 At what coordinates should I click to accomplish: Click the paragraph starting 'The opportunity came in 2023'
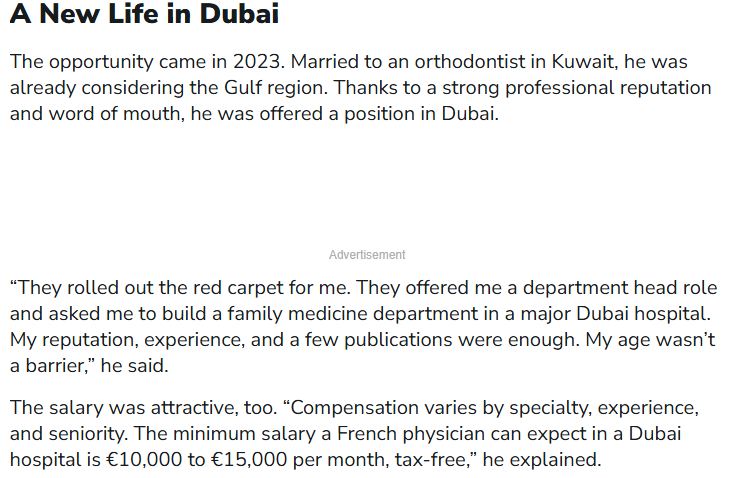coord(360,88)
